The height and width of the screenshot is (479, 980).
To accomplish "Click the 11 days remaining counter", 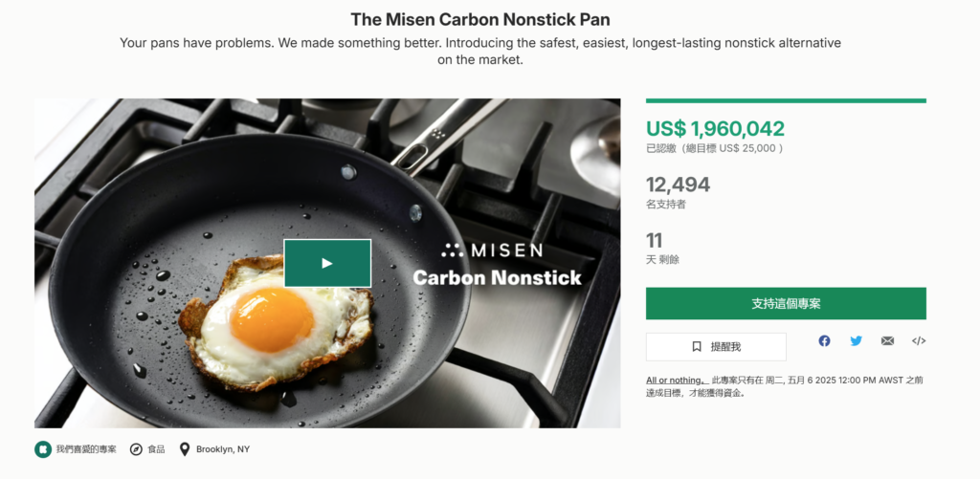I will click(x=655, y=240).
